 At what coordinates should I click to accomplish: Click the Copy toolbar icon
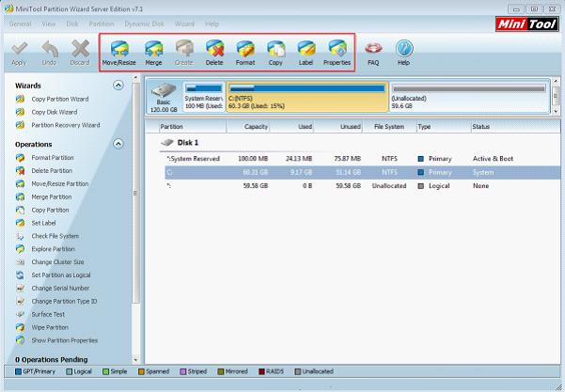275,49
